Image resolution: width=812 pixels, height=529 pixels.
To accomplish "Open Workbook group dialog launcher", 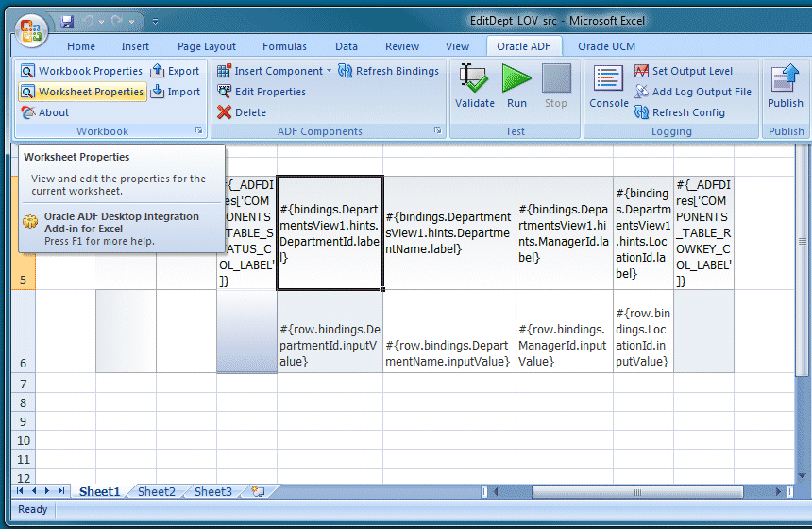I will 199,130.
